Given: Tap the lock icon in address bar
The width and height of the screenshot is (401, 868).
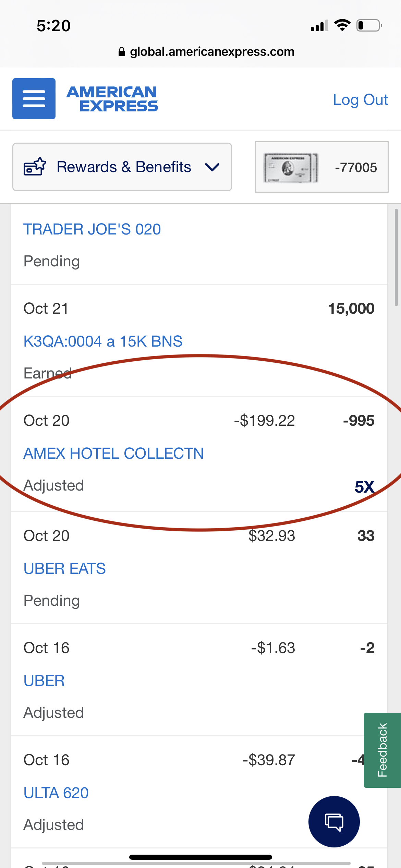Looking at the screenshot, I should pos(122,52).
